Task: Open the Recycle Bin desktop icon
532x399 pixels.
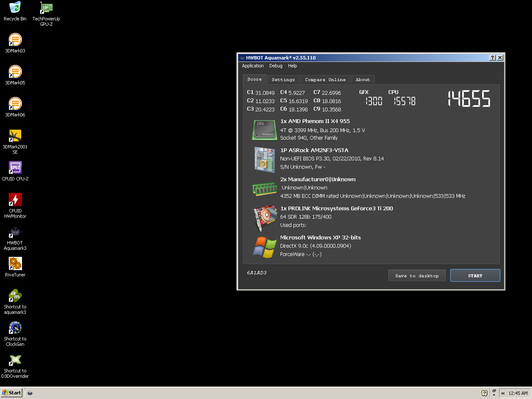Action: [x=15, y=11]
